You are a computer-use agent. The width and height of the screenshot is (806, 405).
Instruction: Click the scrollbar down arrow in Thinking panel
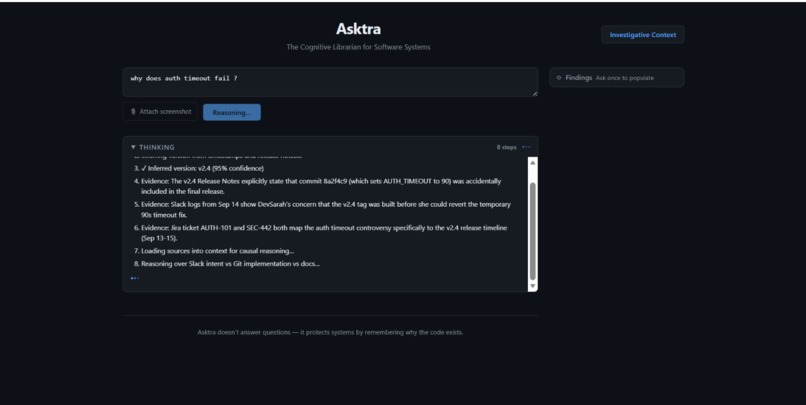pos(533,286)
